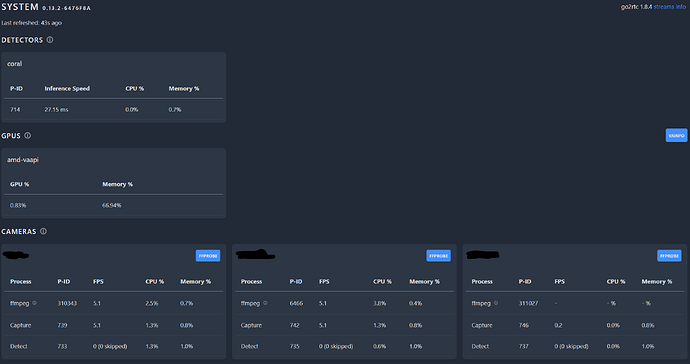
Task: Select coral inference speed 27.15 ms
Action: coord(56,110)
